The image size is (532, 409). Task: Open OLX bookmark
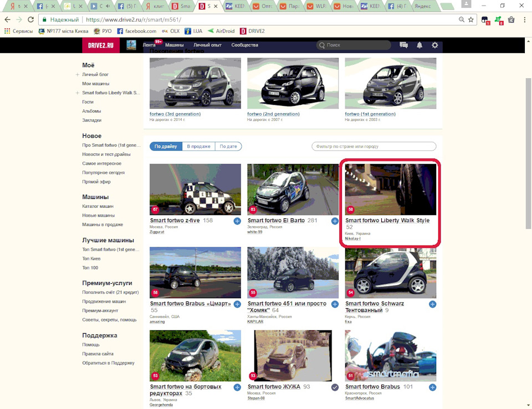[x=171, y=31]
